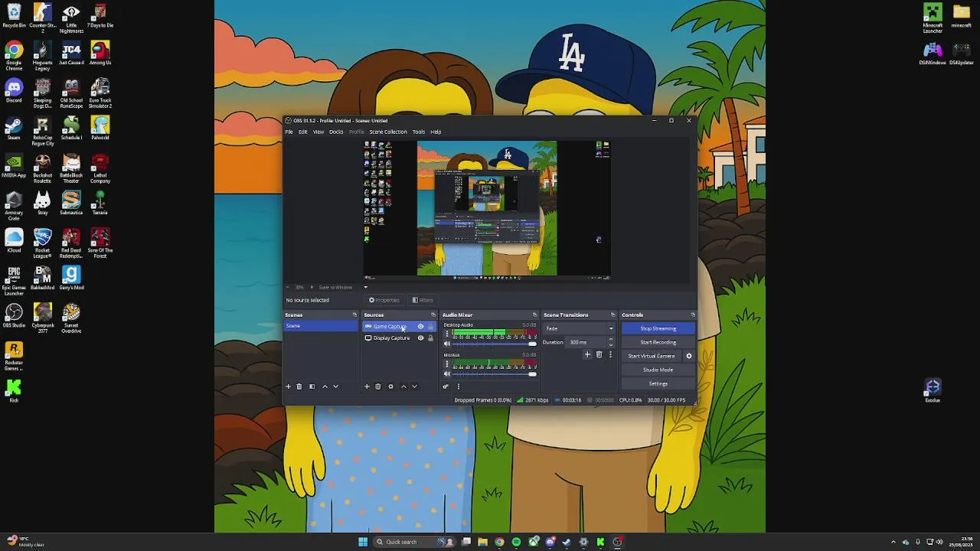Open the View menu
This screenshot has width=980, height=551.
pos(318,132)
